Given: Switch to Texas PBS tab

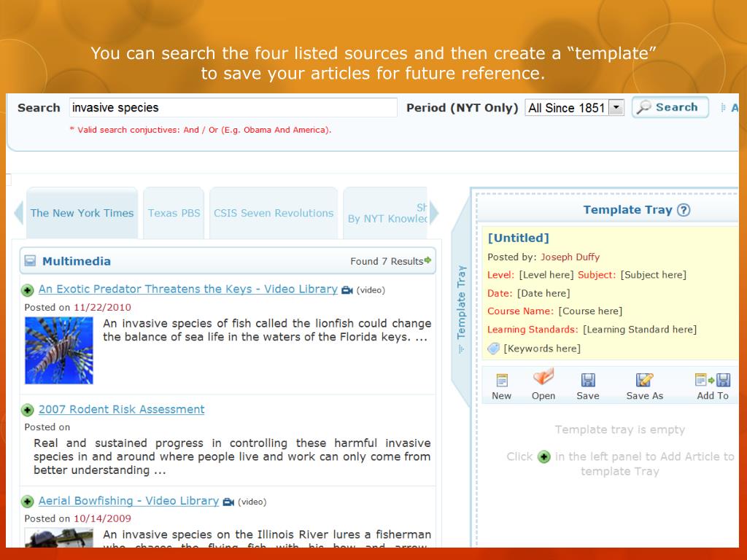Looking at the screenshot, I should pyautogui.click(x=174, y=214).
